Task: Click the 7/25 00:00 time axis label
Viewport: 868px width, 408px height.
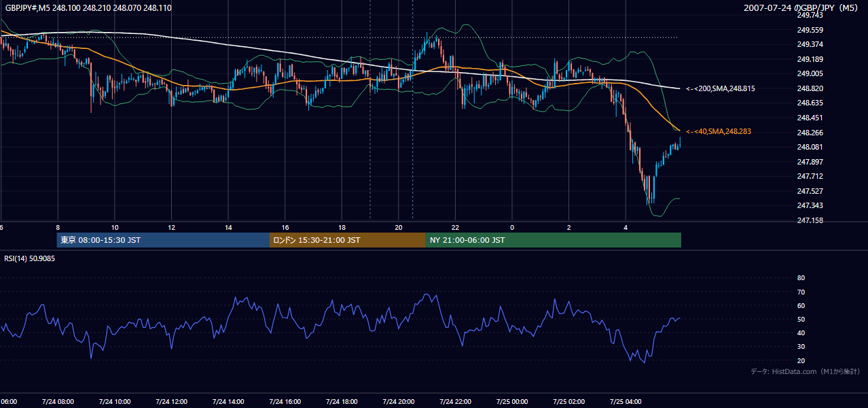Action: (x=511, y=401)
